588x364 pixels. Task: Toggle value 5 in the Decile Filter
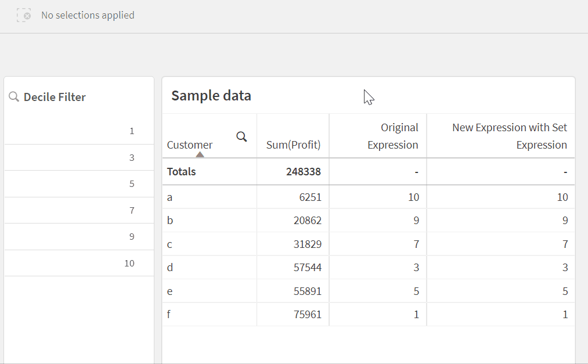pyautogui.click(x=78, y=183)
